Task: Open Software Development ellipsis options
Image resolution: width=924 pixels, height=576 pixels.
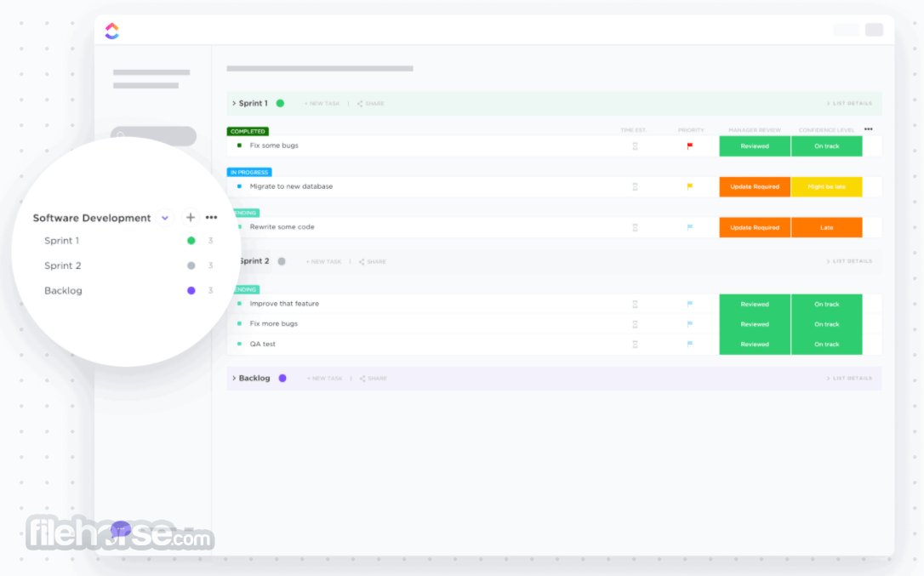Action: 212,218
